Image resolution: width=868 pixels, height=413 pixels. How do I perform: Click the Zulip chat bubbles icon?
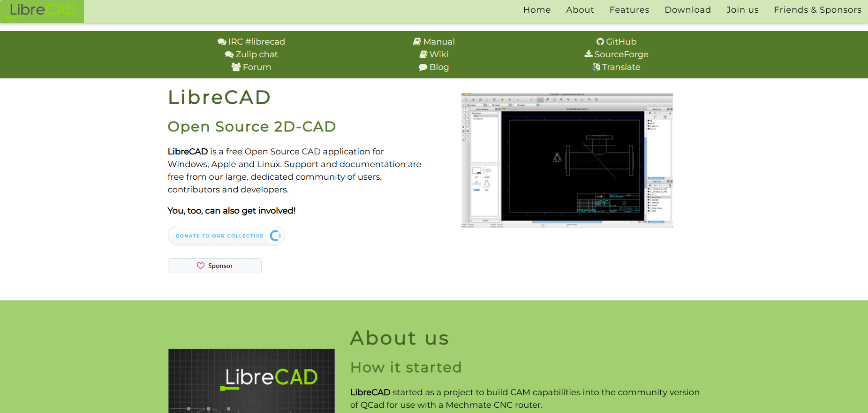(x=229, y=54)
